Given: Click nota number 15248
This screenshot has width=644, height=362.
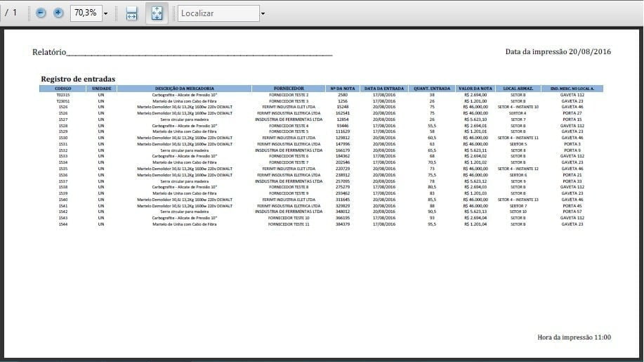Looking at the screenshot, I should [x=343, y=107].
